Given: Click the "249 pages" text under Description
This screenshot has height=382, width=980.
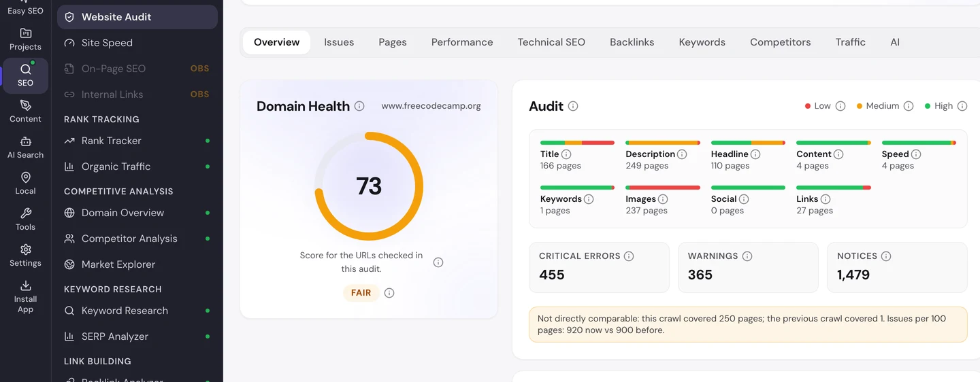Looking at the screenshot, I should click(647, 166).
